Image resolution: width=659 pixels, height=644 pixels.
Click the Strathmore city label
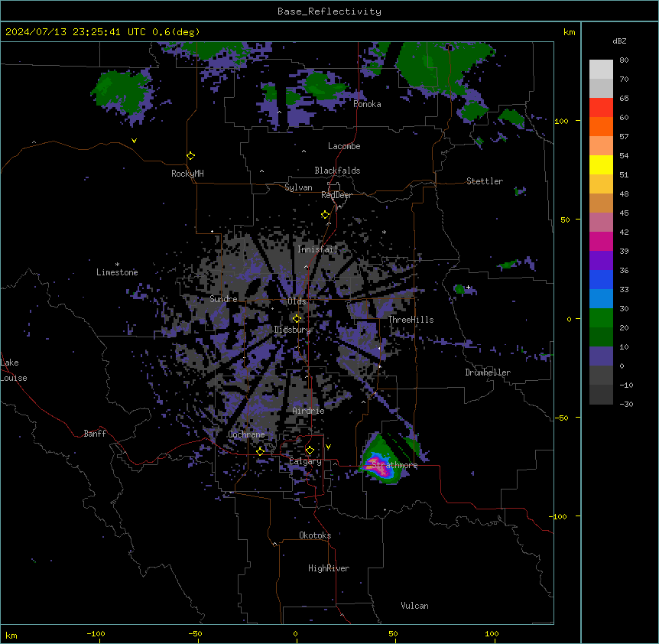click(394, 465)
